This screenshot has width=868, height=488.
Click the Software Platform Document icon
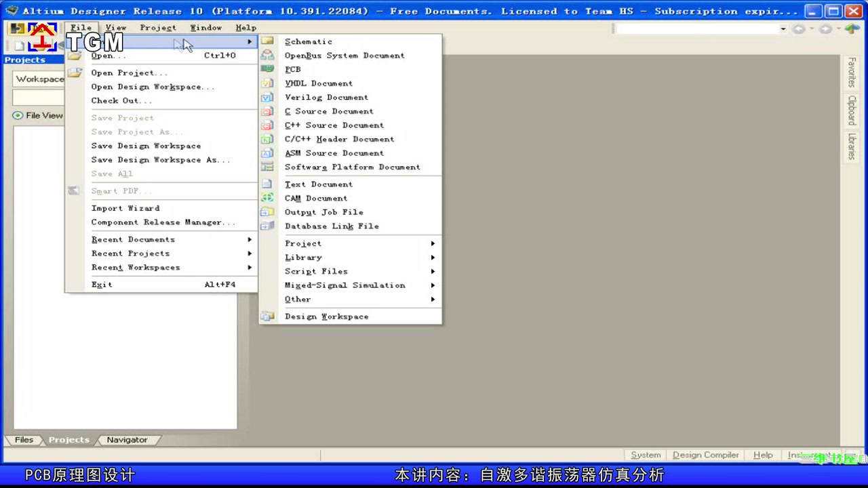(x=268, y=167)
